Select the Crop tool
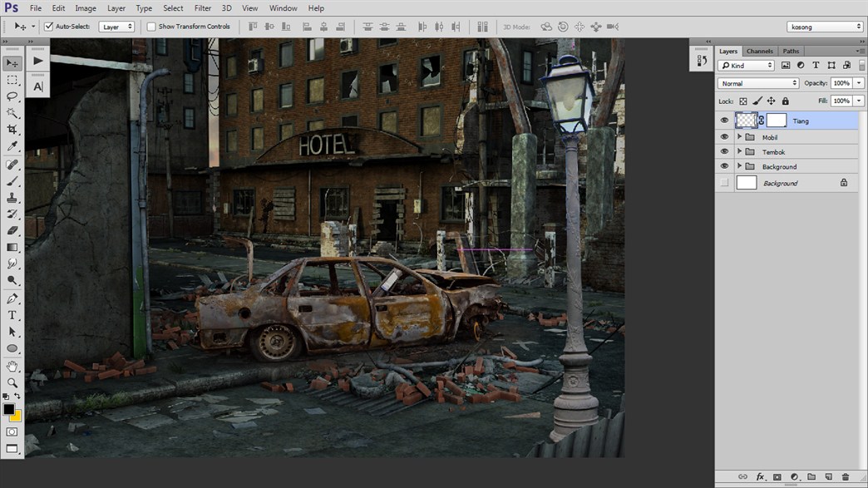Image resolution: width=868 pixels, height=488 pixels. (12, 130)
